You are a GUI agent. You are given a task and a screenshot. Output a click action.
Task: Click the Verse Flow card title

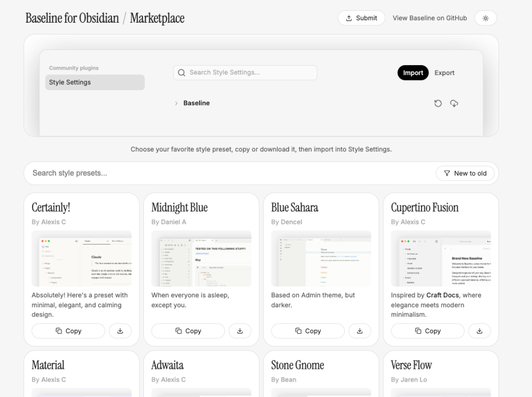[411, 365]
